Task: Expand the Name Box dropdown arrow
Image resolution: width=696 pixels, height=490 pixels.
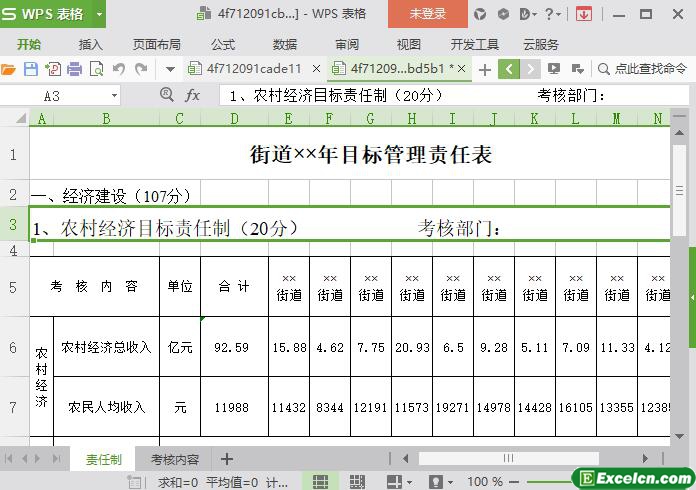Action: click(x=114, y=95)
